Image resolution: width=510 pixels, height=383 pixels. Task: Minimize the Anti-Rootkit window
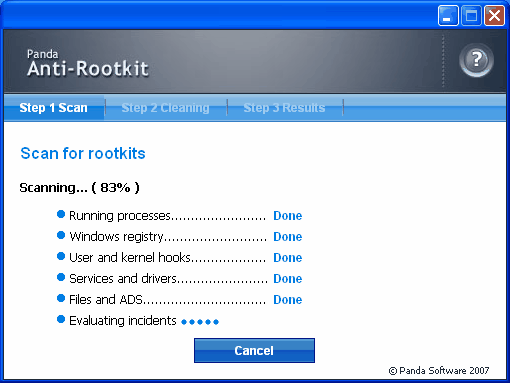pos(448,15)
